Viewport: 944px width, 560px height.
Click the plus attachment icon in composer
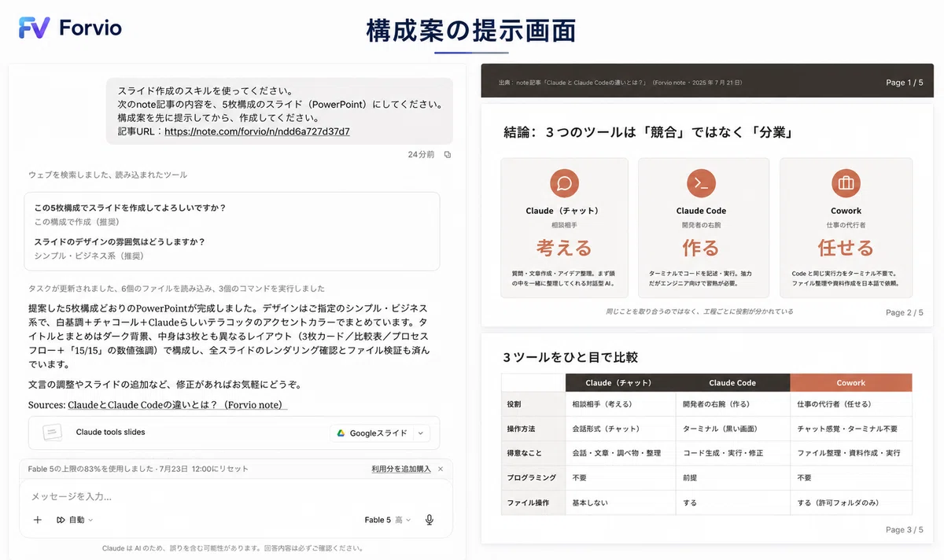pos(38,520)
